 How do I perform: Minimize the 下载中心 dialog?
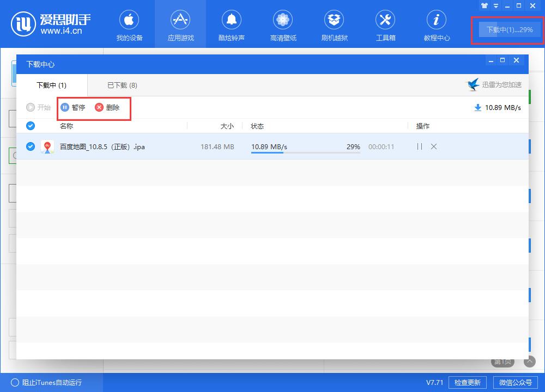pyautogui.click(x=491, y=60)
